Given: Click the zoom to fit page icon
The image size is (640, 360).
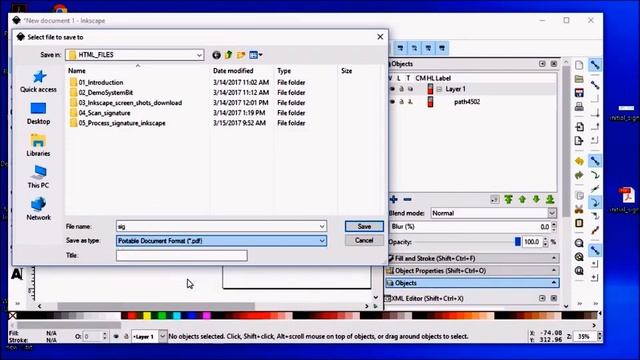Looking at the screenshot, I should 579,270.
